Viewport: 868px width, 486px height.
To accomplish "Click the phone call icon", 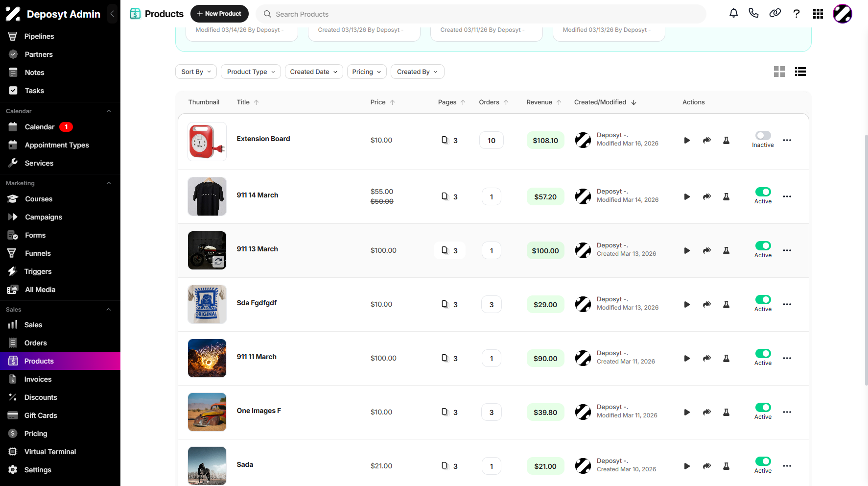I will 754,13.
